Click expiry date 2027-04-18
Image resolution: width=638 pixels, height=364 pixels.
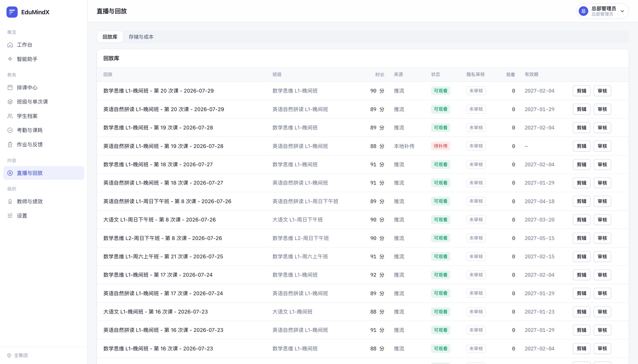(x=540, y=201)
